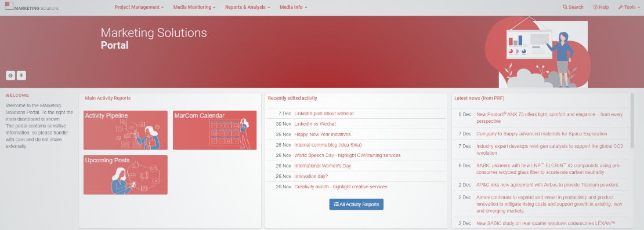Open the Activity Pipeline tile
This screenshot has height=230, width=644.
click(125, 130)
